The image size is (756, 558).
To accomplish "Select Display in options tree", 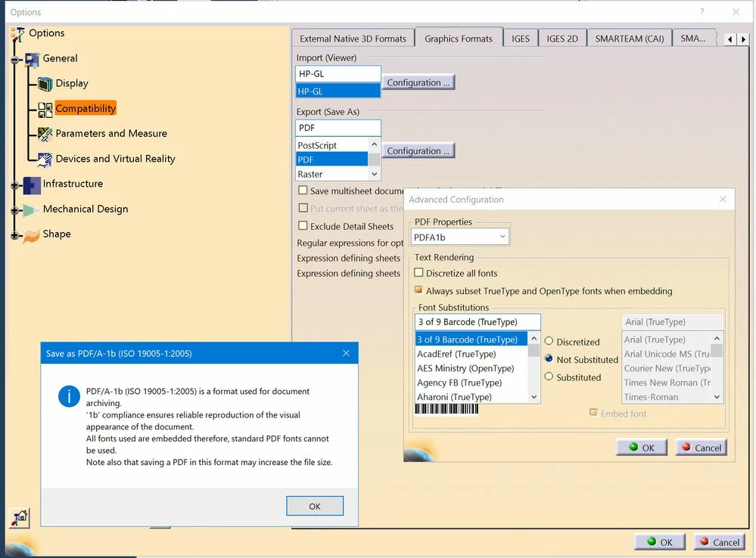I will [x=72, y=83].
